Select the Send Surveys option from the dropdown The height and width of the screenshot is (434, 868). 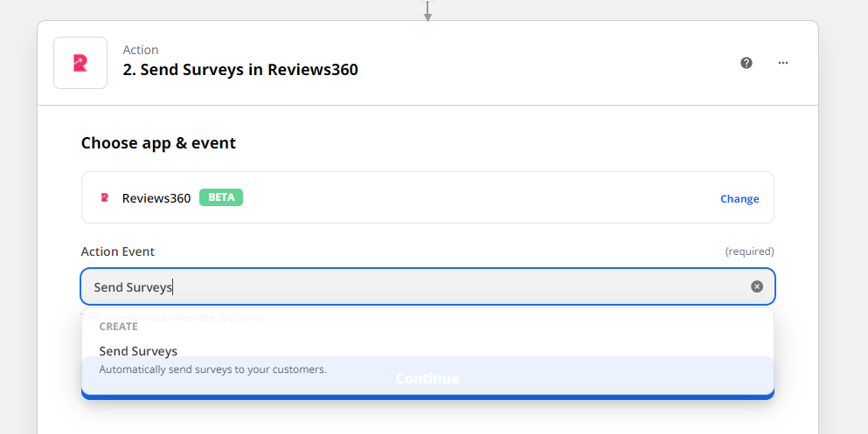click(428, 360)
